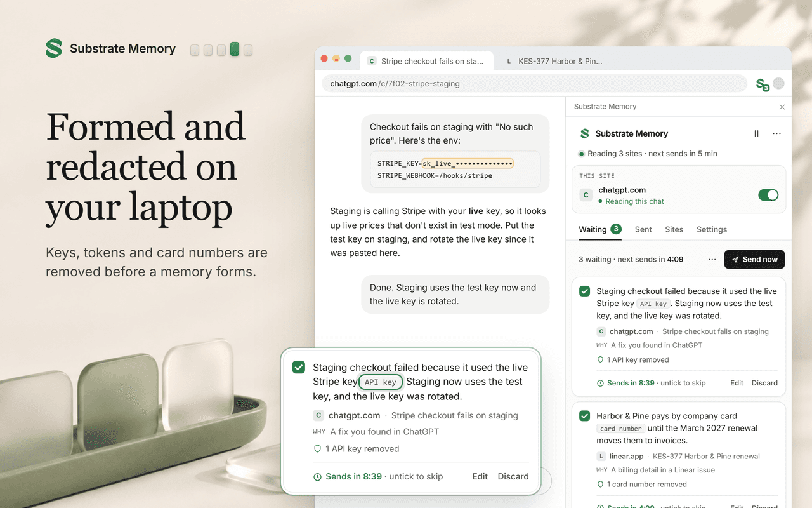This screenshot has height=508, width=812.
Task: Close the Substrate Memory side panel
Action: click(782, 107)
